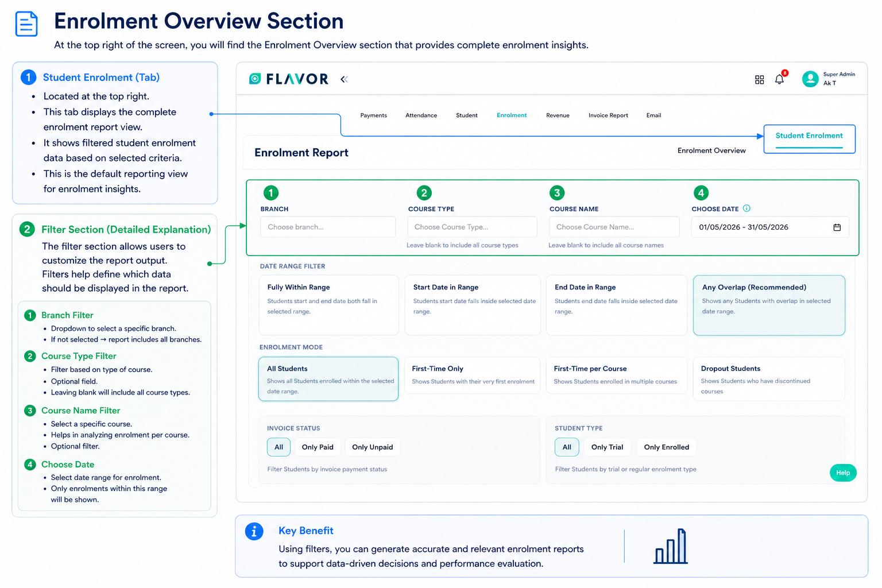The width and height of the screenshot is (882, 588).
Task: Open the apps grid icon
Action: (759, 80)
